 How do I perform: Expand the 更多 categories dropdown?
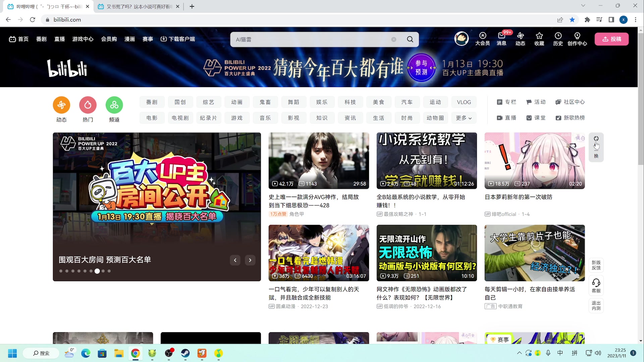point(464,118)
